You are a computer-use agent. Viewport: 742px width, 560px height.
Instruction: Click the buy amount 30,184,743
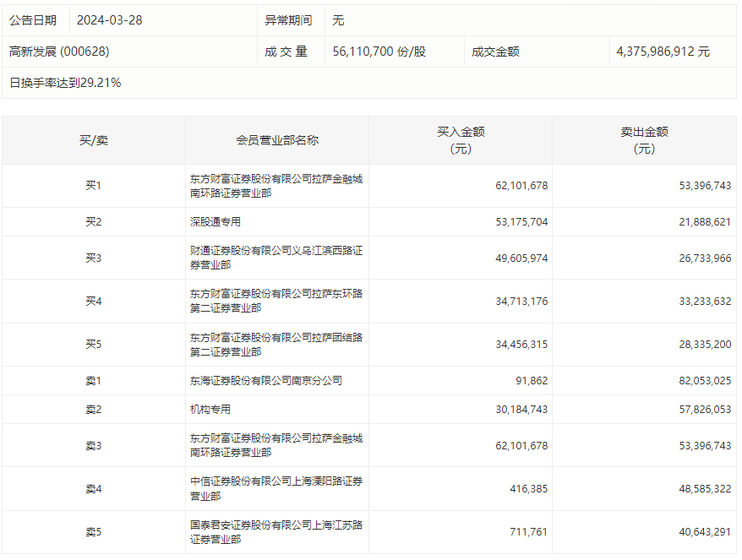[x=521, y=410]
